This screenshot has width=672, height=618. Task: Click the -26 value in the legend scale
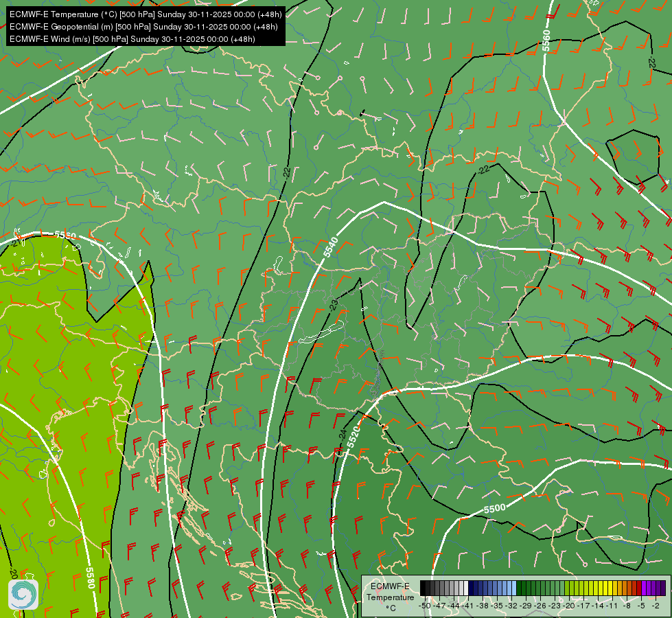pos(541,606)
